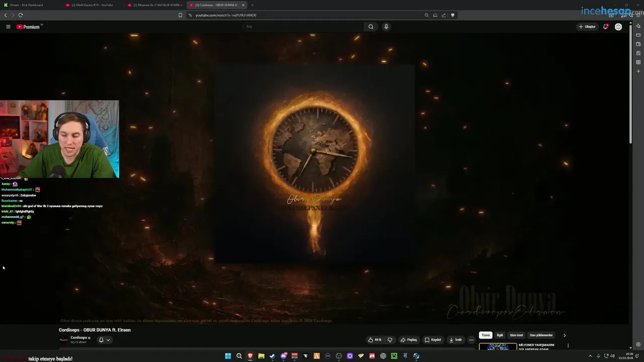
Task: Click the video title OBUR DUNYA ft. Elraen
Action: point(95,330)
